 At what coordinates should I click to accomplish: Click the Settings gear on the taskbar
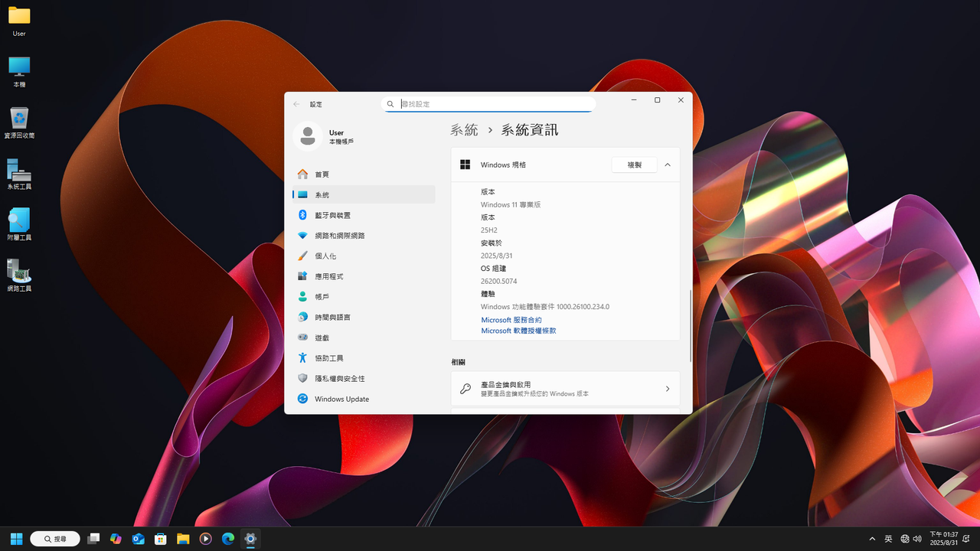coord(250,539)
